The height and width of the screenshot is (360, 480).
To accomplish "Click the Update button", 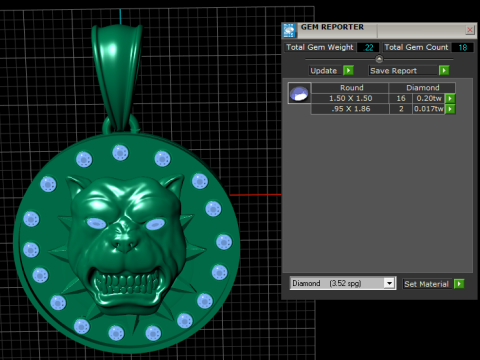I will click(x=324, y=71).
